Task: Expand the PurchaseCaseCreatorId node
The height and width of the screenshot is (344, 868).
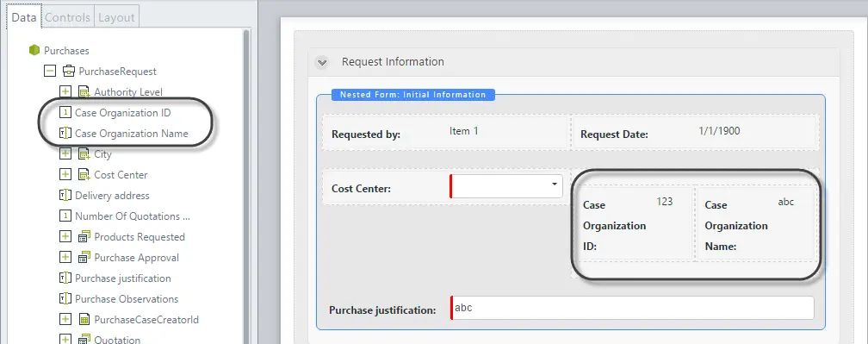Action: point(65,319)
